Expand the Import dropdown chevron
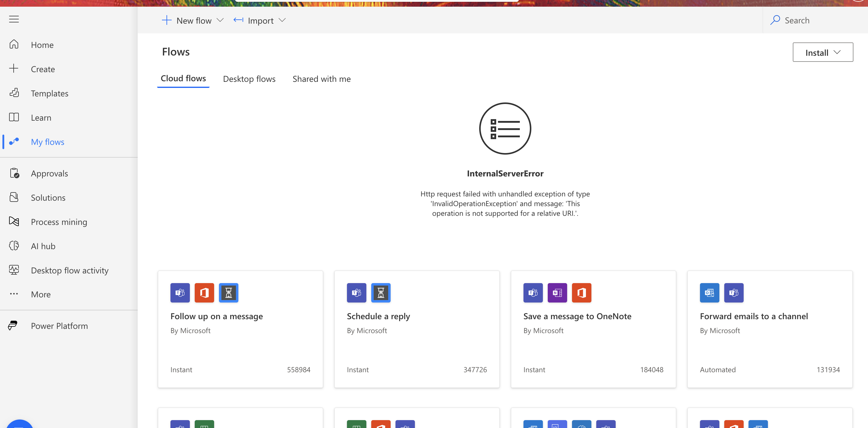This screenshot has height=428, width=868. [282, 20]
